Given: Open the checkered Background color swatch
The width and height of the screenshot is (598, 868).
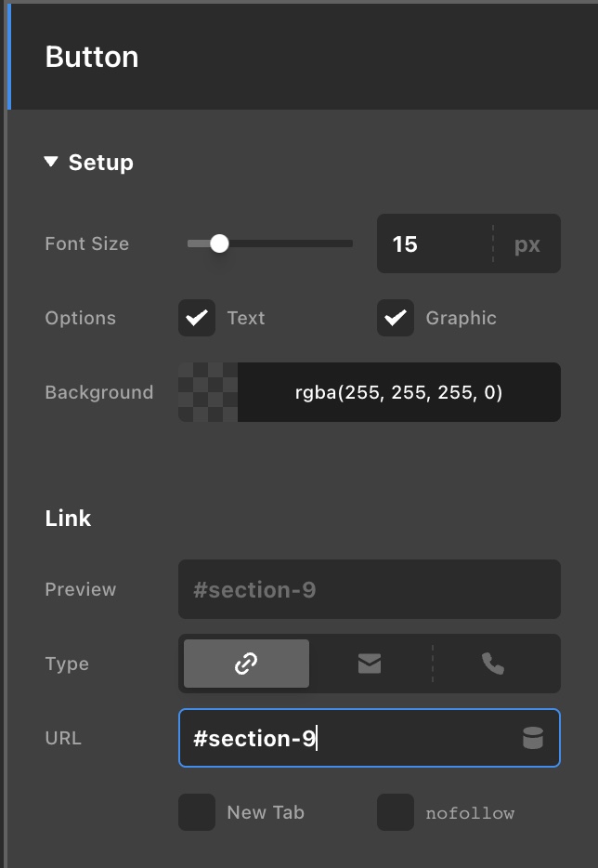Looking at the screenshot, I should coord(208,392).
